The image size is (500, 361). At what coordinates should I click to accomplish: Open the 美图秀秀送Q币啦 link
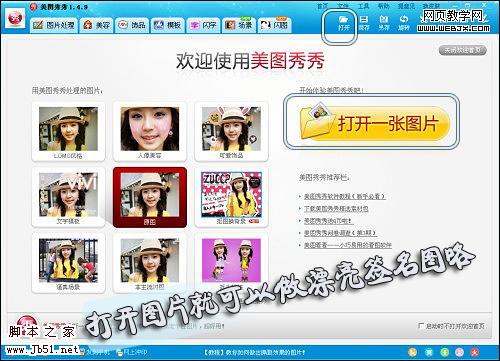(328, 221)
